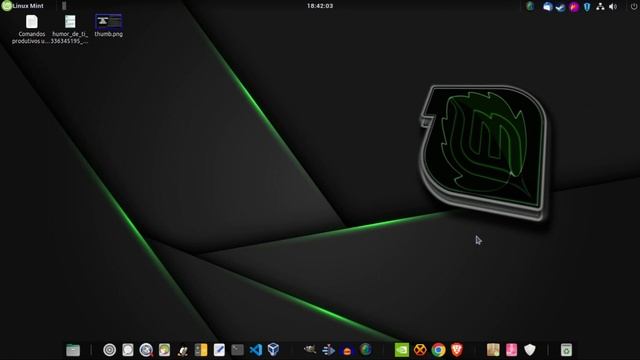
Task: Click the clock showing 18:42:03
Action: click(x=320, y=6)
